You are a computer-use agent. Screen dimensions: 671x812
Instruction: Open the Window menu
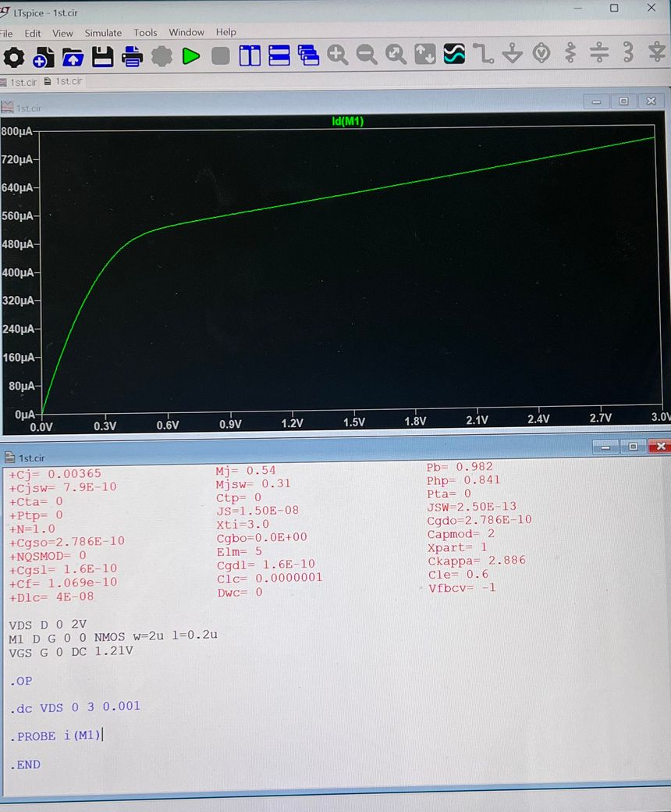tap(186, 33)
